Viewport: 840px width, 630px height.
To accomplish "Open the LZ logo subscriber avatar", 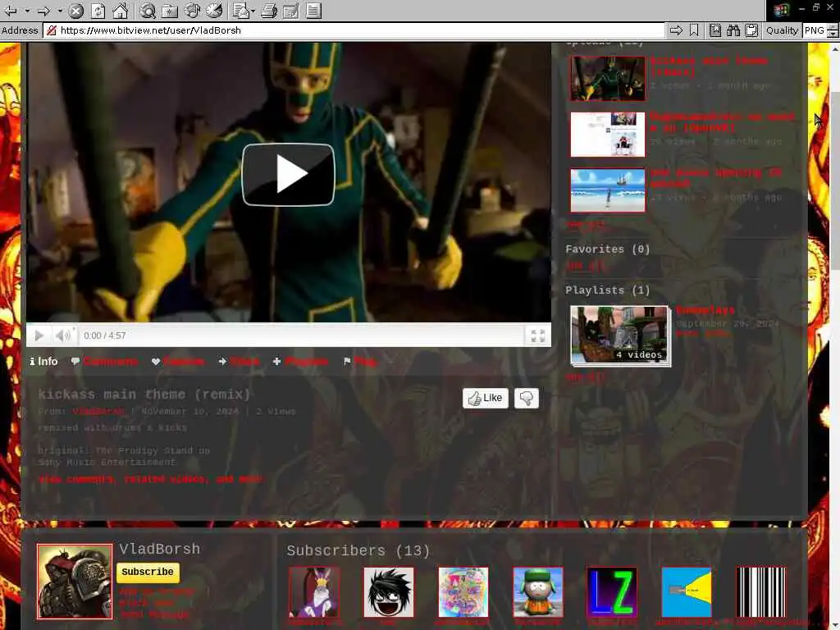I will click(x=612, y=592).
